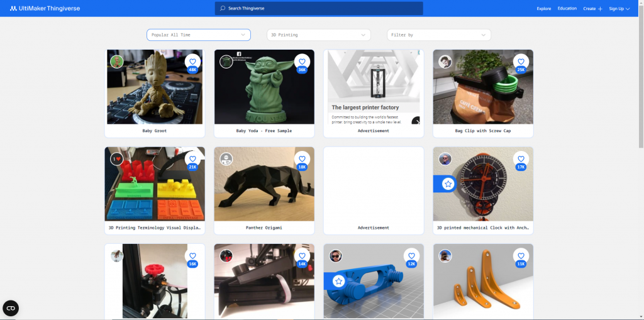Like the model with 14K likes
The height and width of the screenshot is (320, 644).
[x=302, y=255]
